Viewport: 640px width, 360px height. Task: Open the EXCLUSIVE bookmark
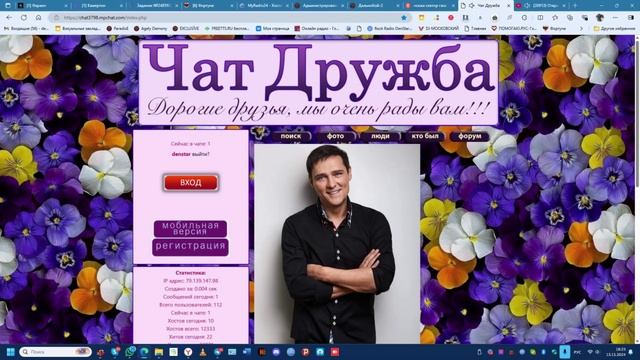click(186, 29)
